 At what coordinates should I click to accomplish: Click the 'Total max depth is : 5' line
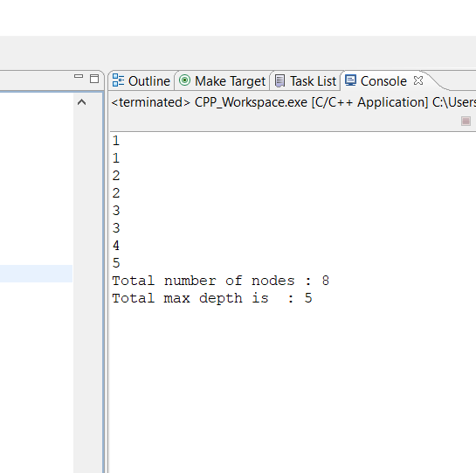212,298
